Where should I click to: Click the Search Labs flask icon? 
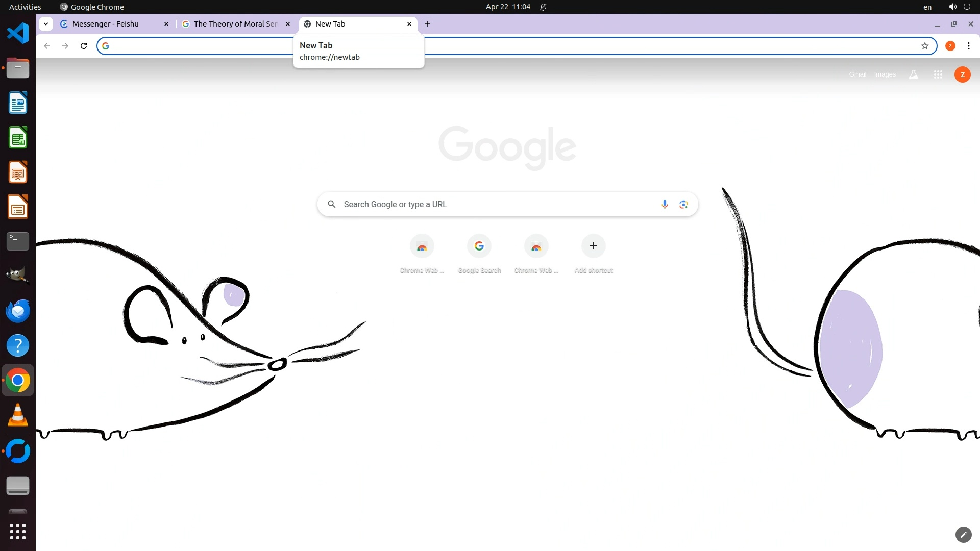click(x=914, y=74)
